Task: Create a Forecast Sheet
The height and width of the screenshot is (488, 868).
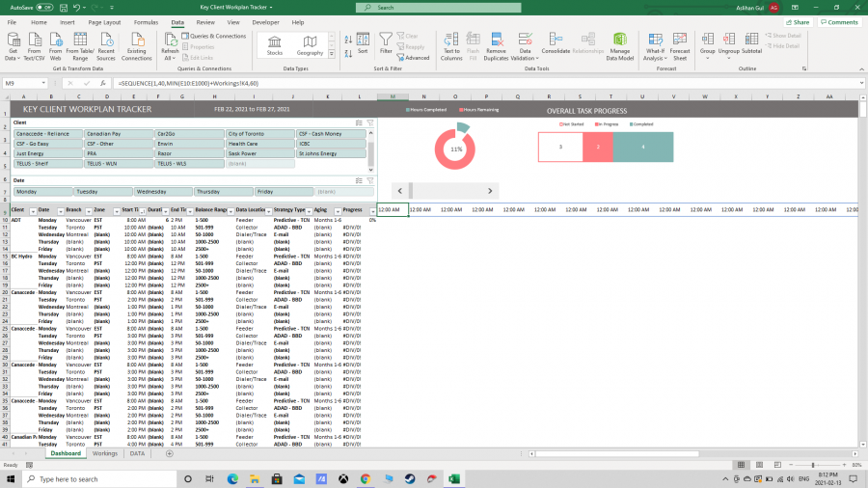Action: (680, 46)
